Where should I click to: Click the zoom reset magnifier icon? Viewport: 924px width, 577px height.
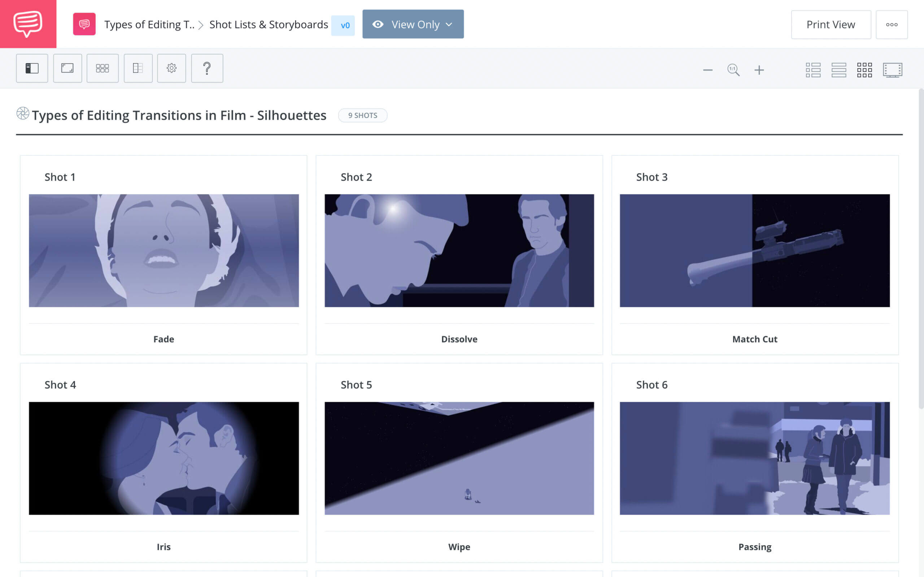(x=733, y=69)
